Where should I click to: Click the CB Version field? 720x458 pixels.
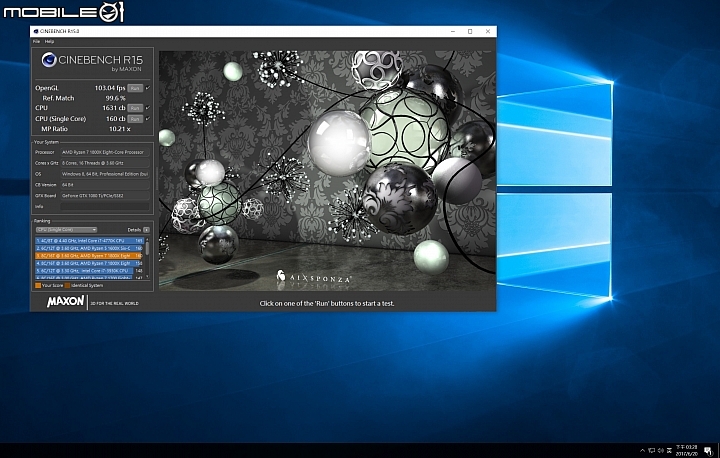(105, 185)
